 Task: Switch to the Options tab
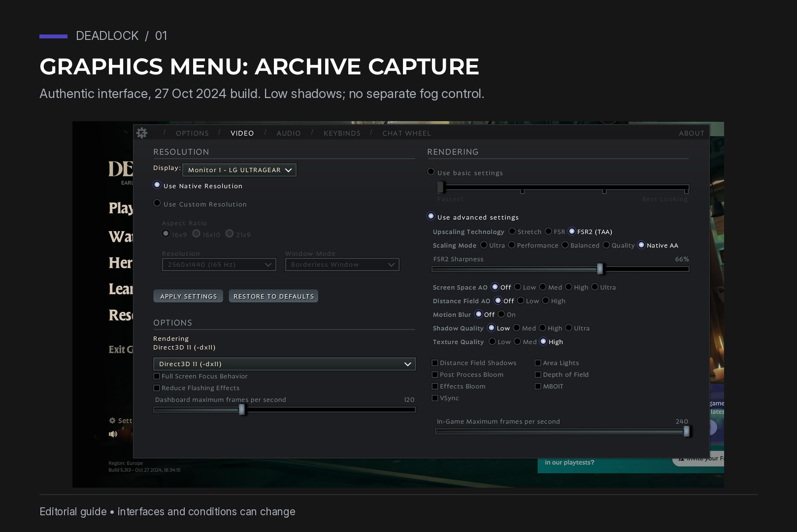[192, 133]
